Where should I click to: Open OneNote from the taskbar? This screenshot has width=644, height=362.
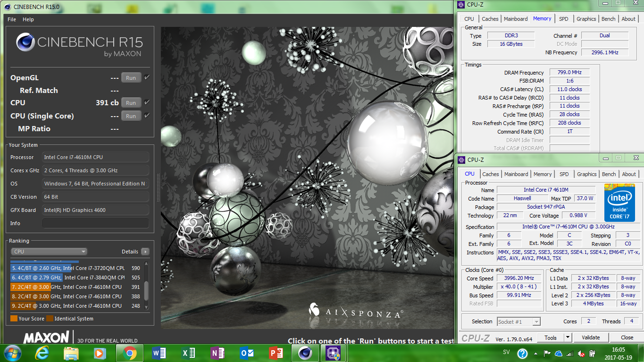(x=217, y=353)
